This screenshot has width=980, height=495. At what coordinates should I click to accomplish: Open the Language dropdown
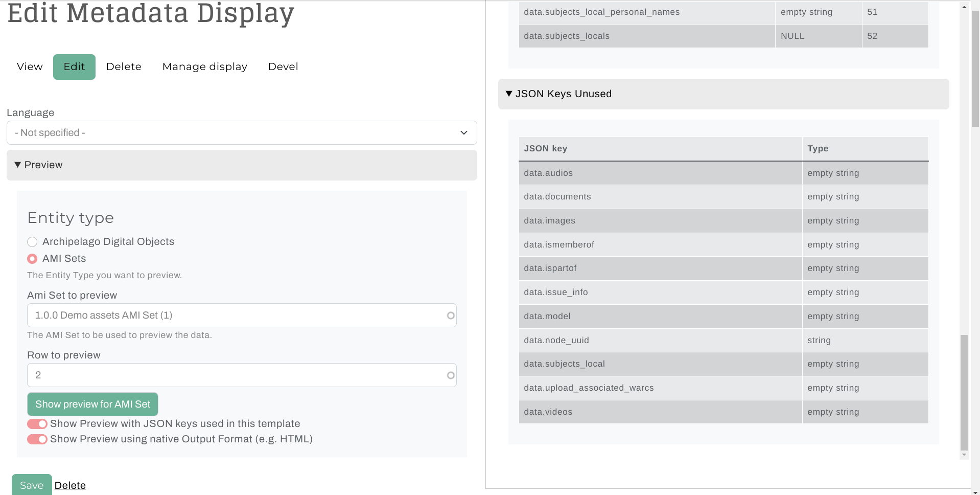coord(242,133)
